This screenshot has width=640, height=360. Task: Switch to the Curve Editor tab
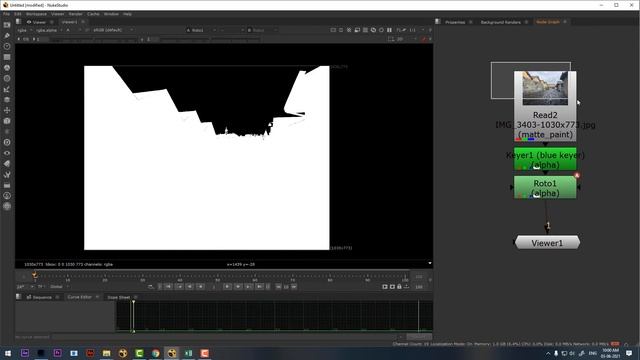[80, 297]
